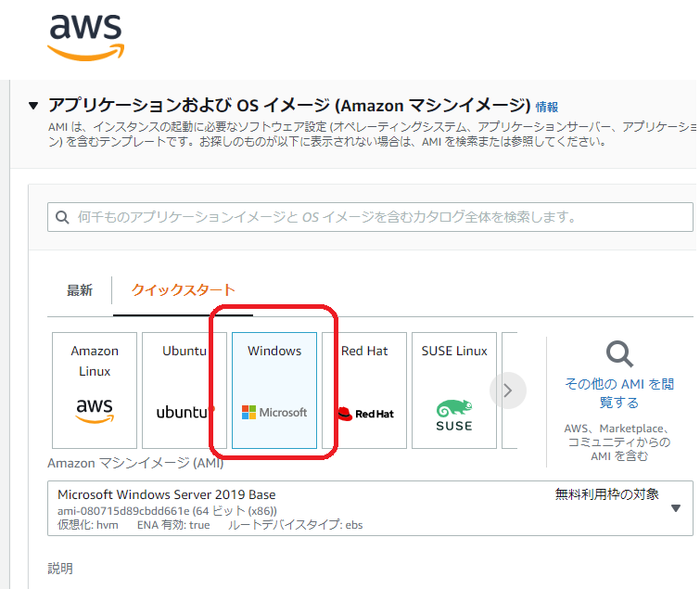Focus the AMI catalog search field

coord(371,217)
